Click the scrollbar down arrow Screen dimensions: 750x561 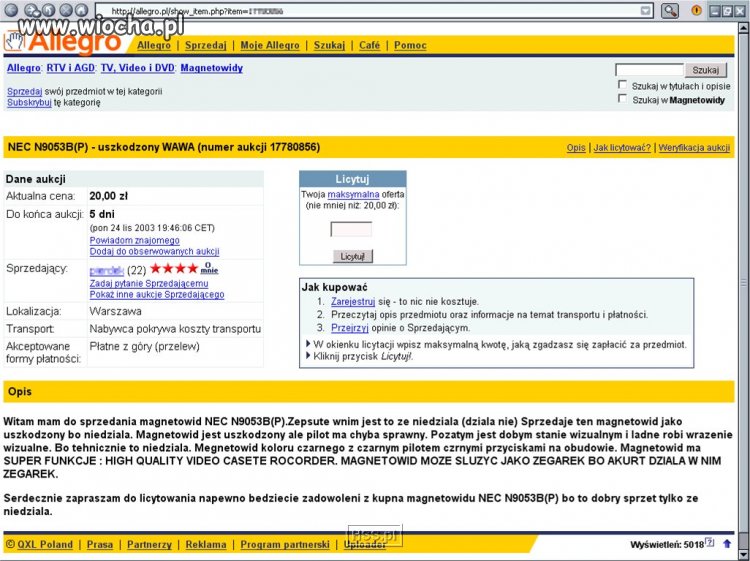pos(744,553)
